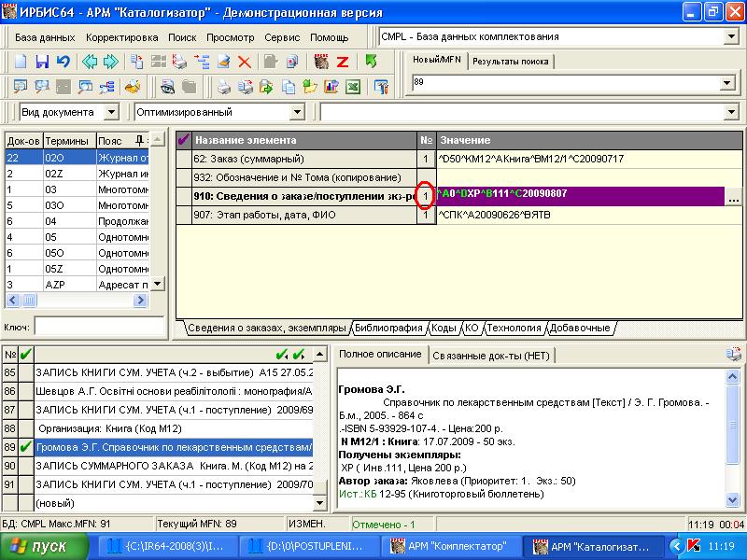Click the printer icon in second toolbar row

coord(224,87)
